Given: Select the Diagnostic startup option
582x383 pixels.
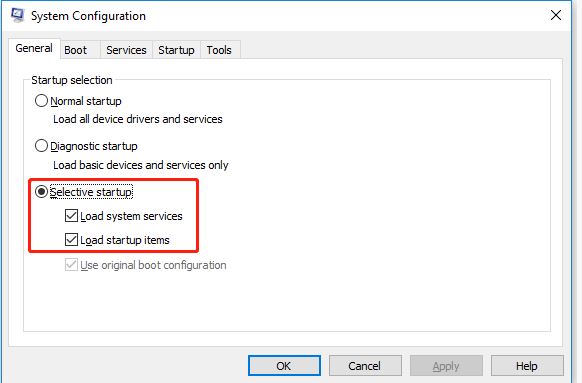Looking at the screenshot, I should coord(41,145).
